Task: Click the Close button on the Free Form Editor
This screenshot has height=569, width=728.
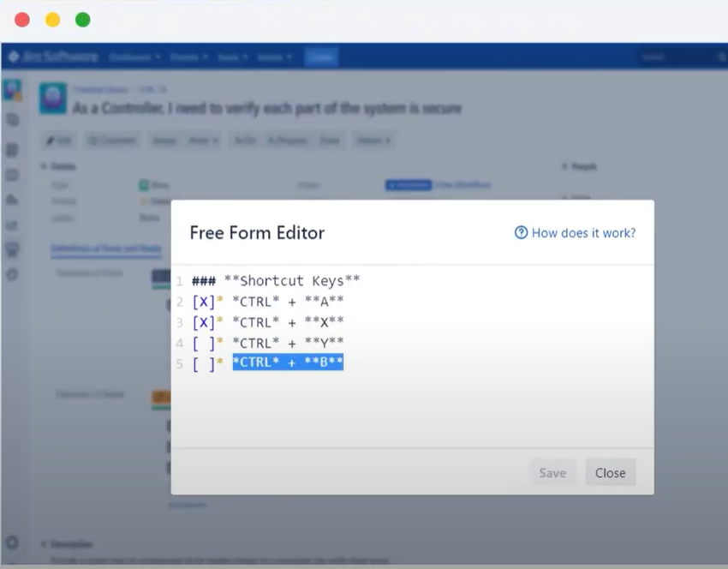Action: pos(610,472)
